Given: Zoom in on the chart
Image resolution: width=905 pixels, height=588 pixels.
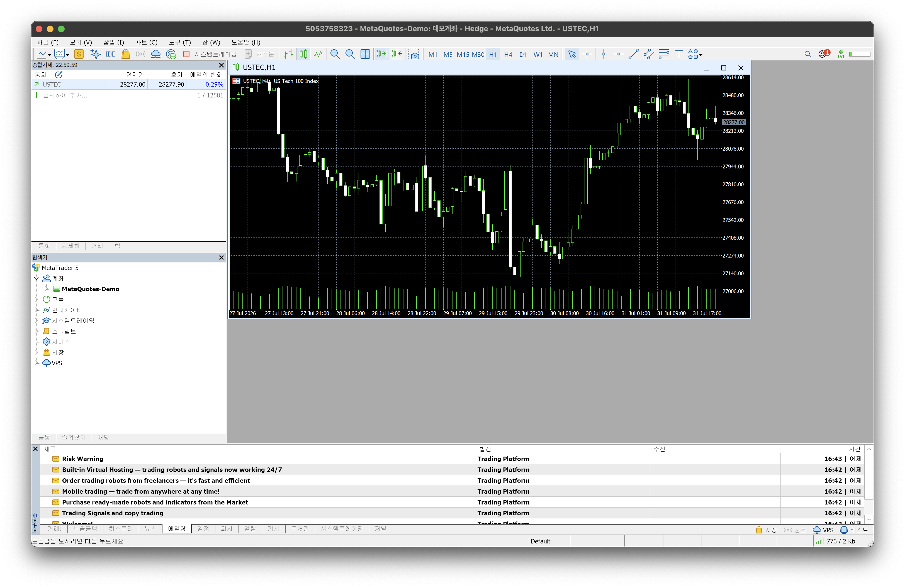Looking at the screenshot, I should click(335, 54).
